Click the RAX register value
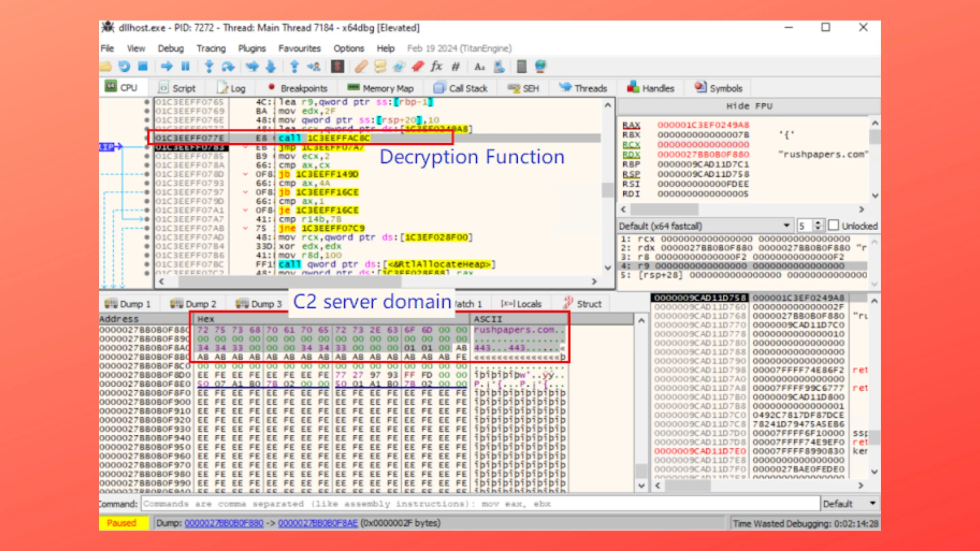This screenshot has height=551, width=980. [x=703, y=125]
